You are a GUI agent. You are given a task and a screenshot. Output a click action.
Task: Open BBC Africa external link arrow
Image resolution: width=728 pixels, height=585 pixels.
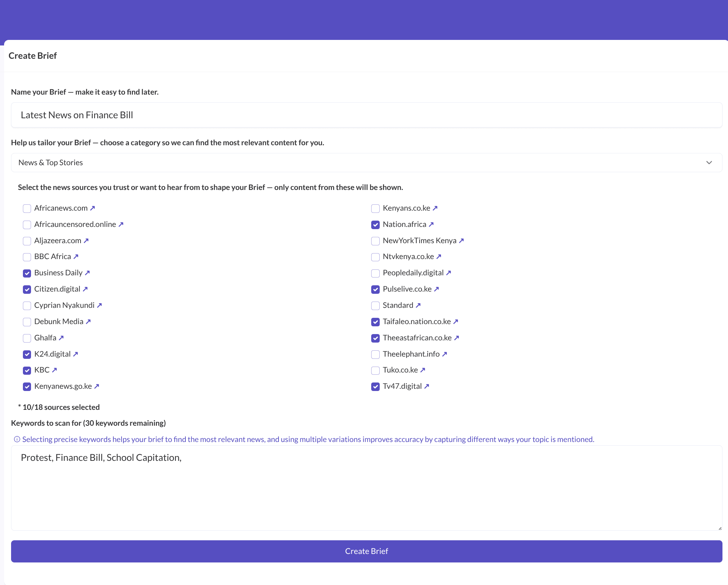76,256
